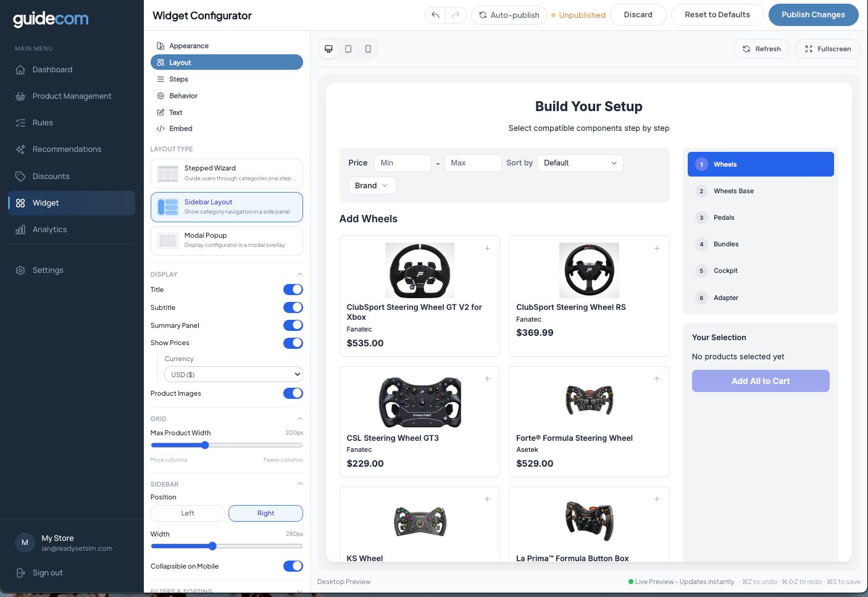Select the Recommendations sidebar icon
Viewport: 868px width, 597px height.
click(x=20, y=149)
